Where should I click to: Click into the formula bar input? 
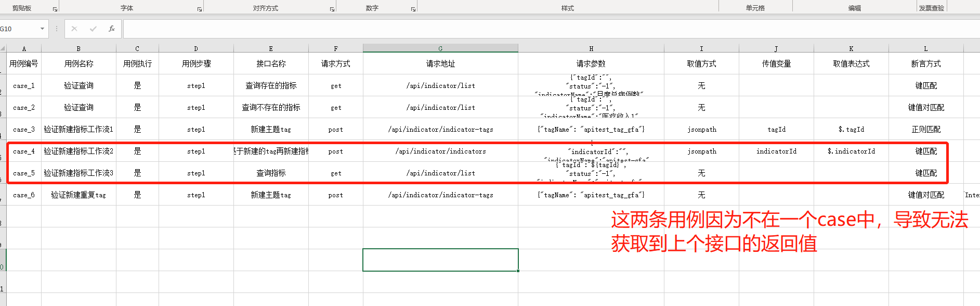pos(551,29)
